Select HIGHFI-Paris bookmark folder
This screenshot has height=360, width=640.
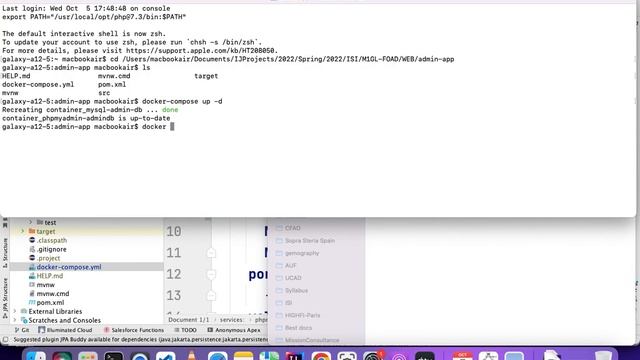click(x=302, y=316)
